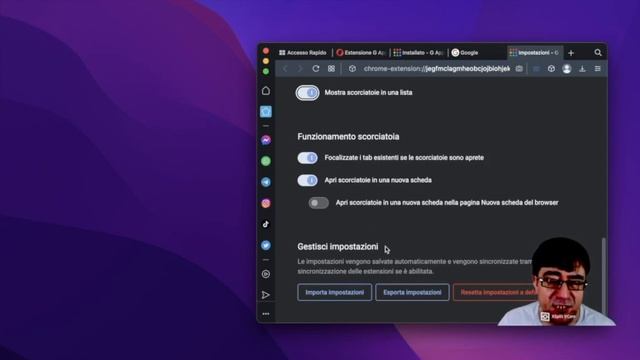Image resolution: width=640 pixels, height=360 pixels.
Task: Click the page vertical scrollbar
Action: coord(604,276)
